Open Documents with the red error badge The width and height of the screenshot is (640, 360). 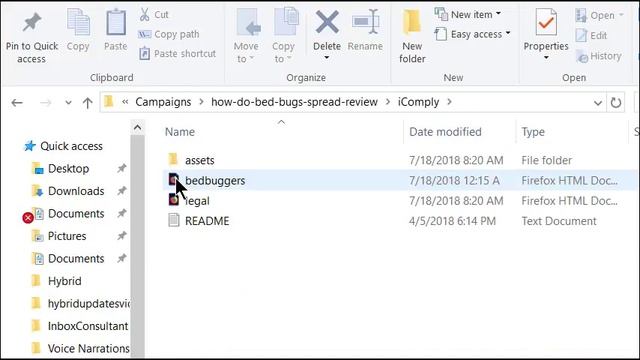tap(63, 214)
